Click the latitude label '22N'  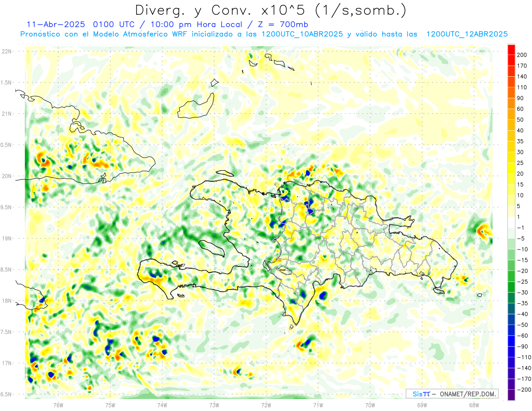pos(7,51)
